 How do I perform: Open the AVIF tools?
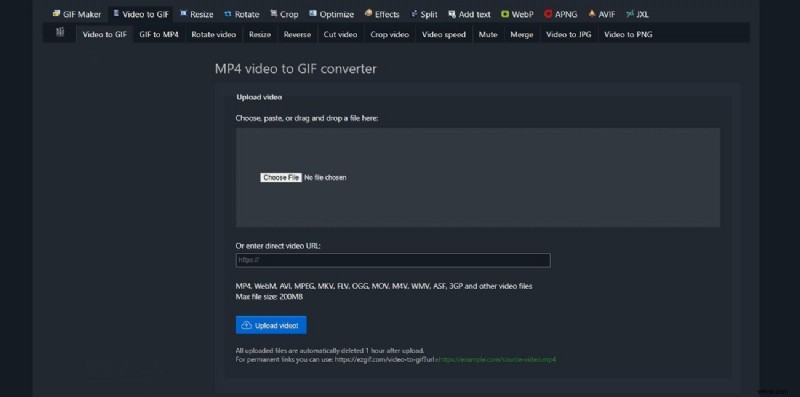pos(602,14)
